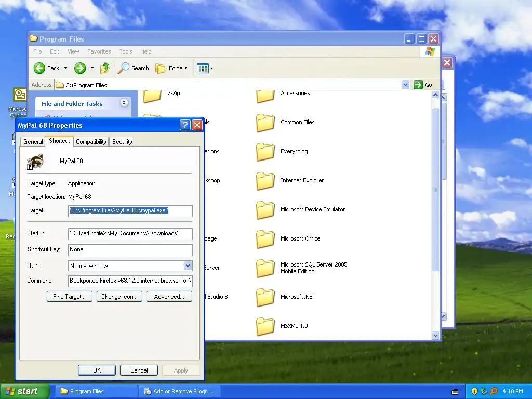Close the background window behind Program Files
The height and width of the screenshot is (399, 532).
tap(447, 63)
